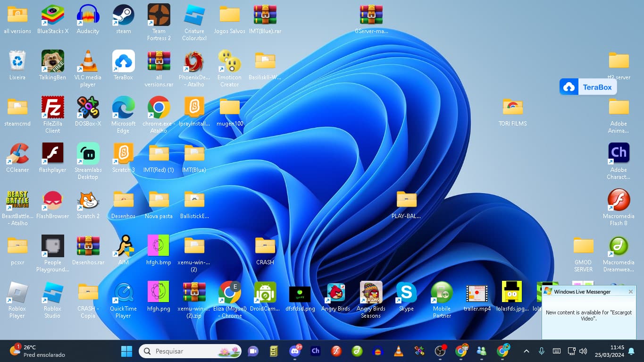Click the floating TeraBox widget
This screenshot has width=644, height=362.
pos(588,87)
